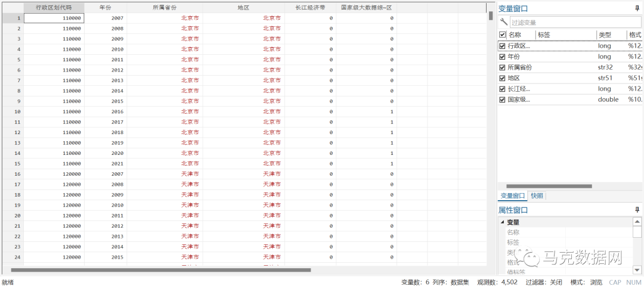
Task: Collapse the 变量 section in properties
Action: 502,222
